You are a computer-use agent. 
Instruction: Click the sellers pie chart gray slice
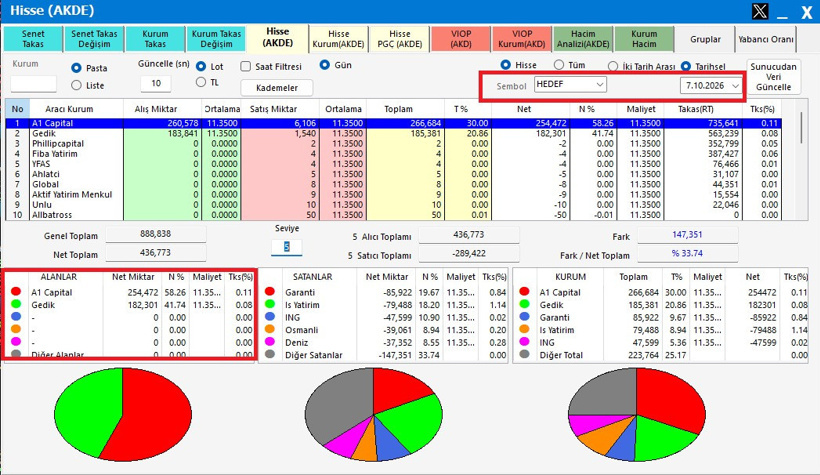tap(337, 405)
